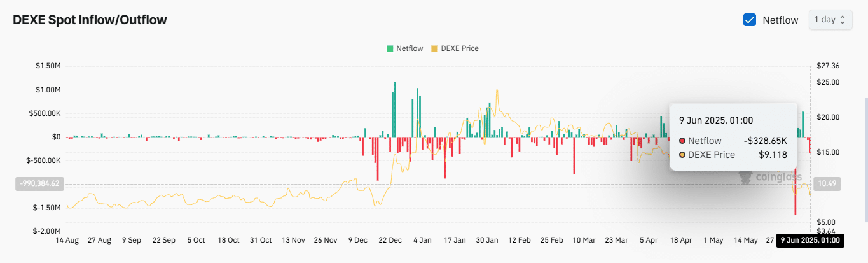
Task: Click the 27 Aug date label
Action: [x=99, y=241]
